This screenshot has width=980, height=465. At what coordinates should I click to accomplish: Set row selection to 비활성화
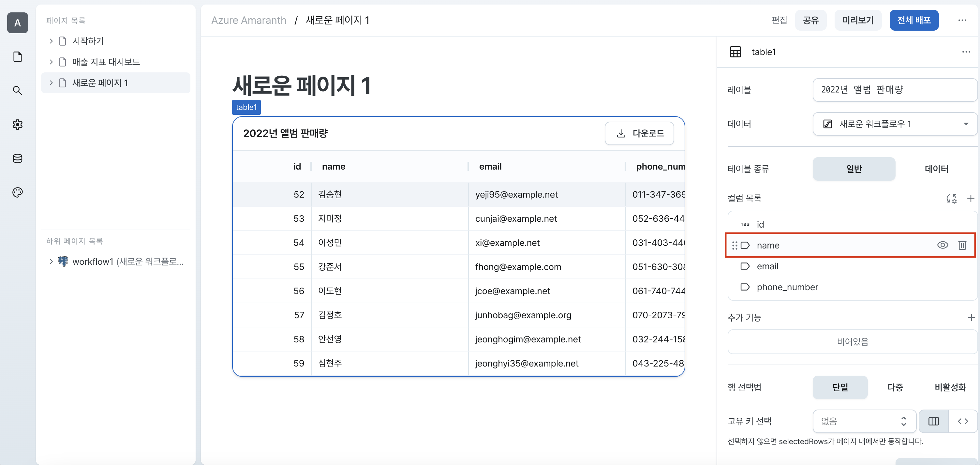950,387
